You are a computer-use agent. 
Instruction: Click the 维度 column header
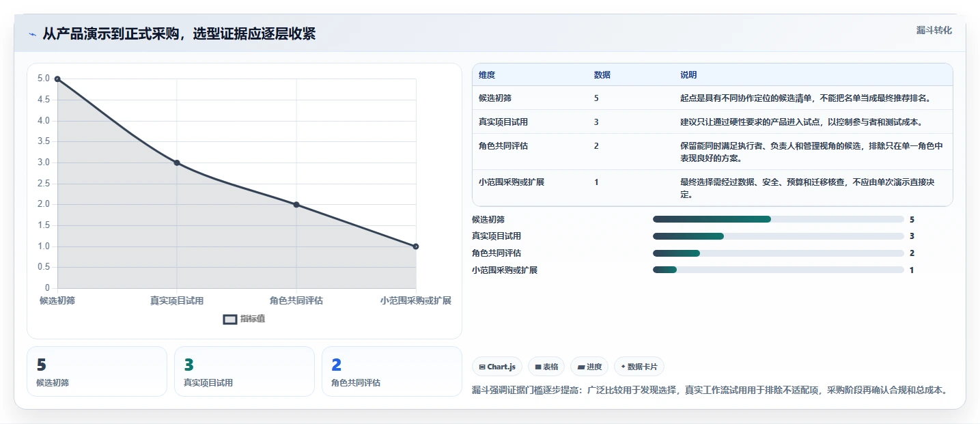click(x=487, y=75)
